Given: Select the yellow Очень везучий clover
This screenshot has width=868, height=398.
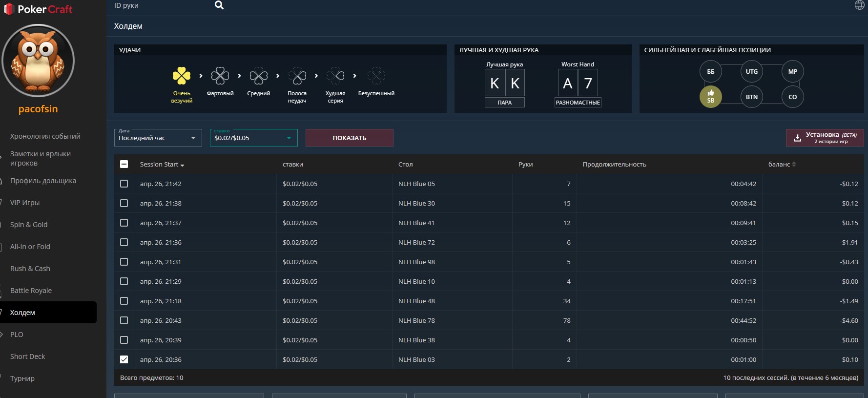Looking at the screenshot, I should click(x=182, y=76).
